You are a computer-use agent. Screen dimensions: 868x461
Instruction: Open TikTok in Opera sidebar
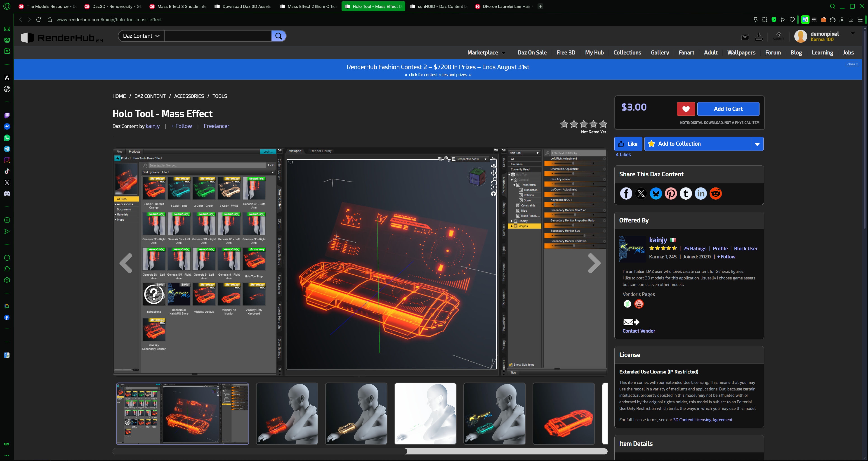point(7,171)
